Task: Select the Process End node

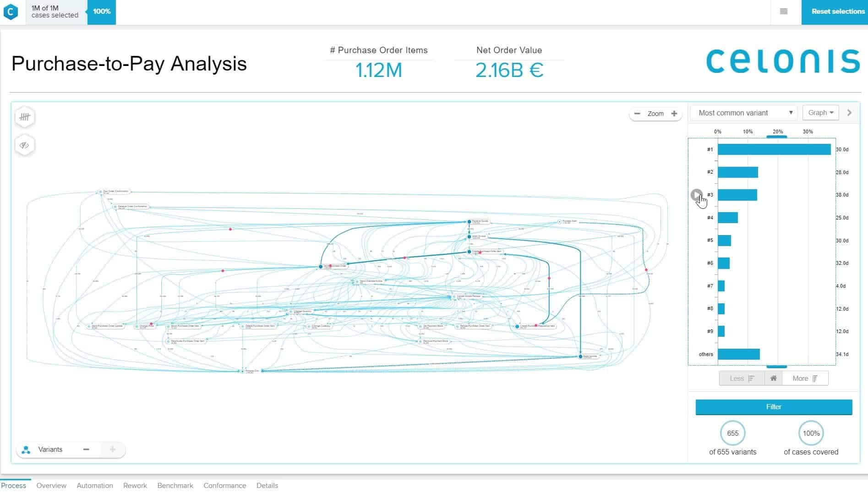Action: tap(251, 371)
